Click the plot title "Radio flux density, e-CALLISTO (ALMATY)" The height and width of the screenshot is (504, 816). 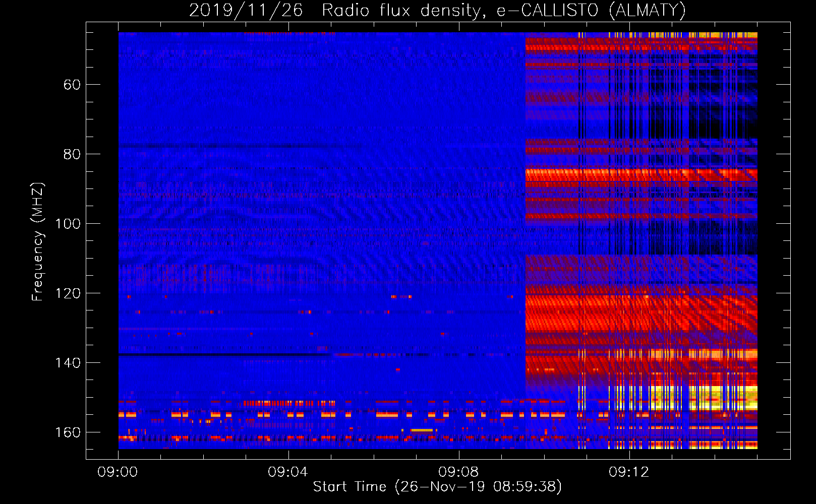tap(504, 11)
